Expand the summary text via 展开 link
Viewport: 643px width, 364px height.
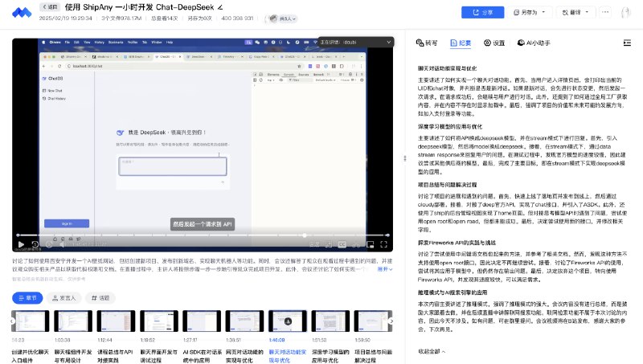[x=385, y=269]
